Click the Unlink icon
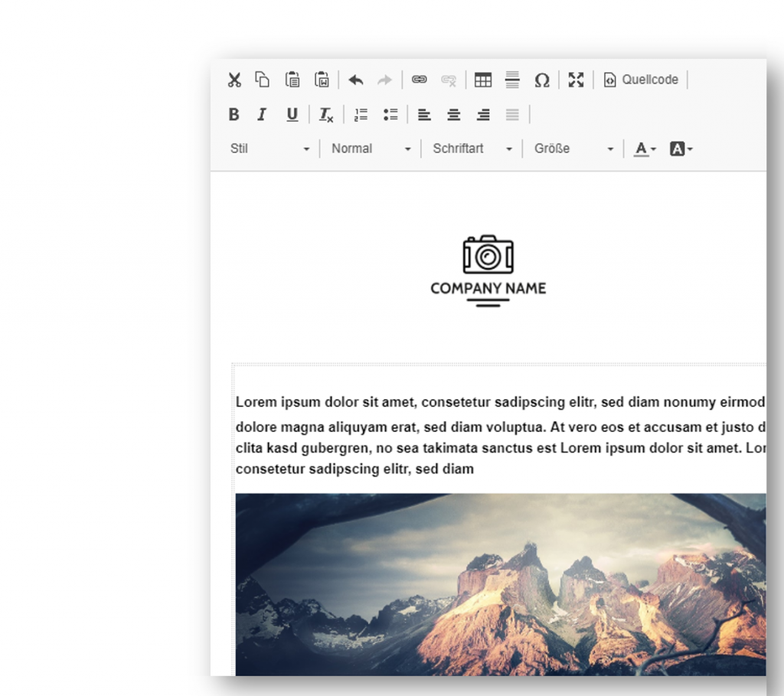Screen dimensions: 784x696 click(x=449, y=80)
